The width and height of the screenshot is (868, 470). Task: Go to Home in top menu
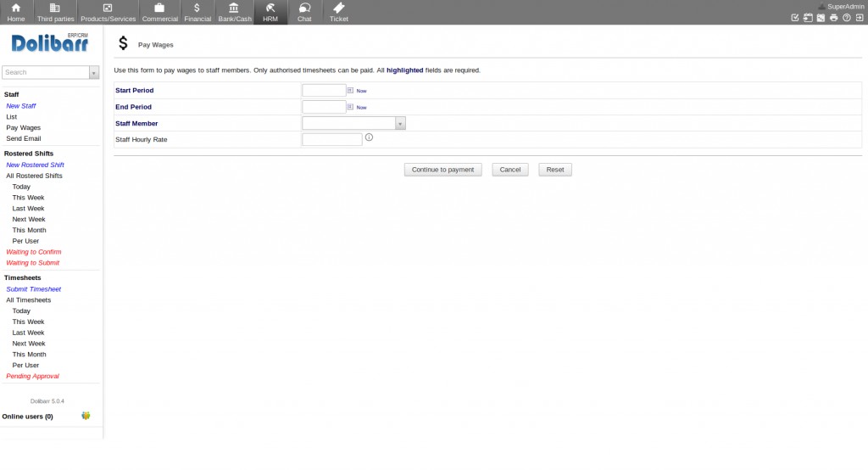16,12
